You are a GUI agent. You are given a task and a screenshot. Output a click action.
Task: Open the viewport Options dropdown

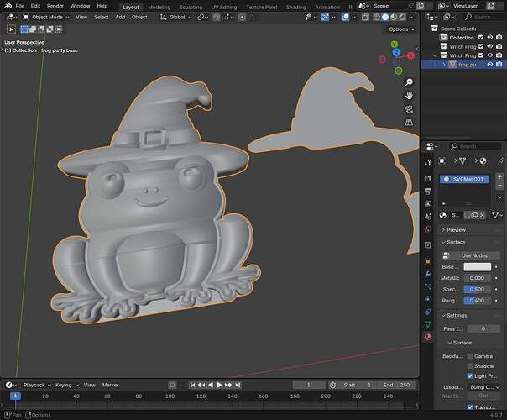coord(401,29)
